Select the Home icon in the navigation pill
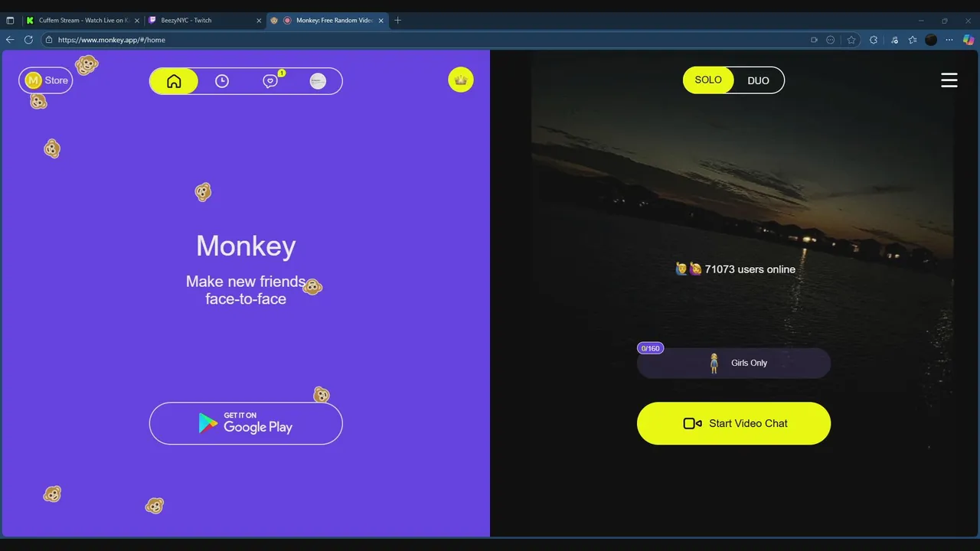This screenshot has width=980, height=551. coord(174,81)
